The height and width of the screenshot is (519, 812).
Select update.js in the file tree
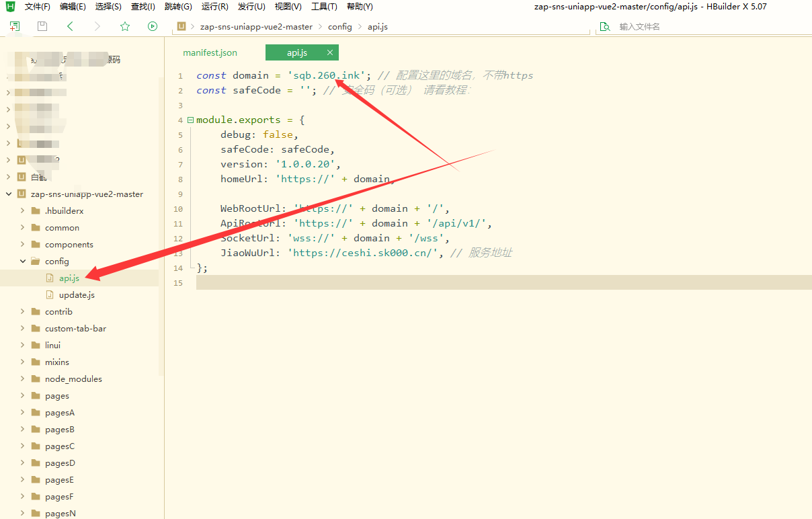coord(77,295)
